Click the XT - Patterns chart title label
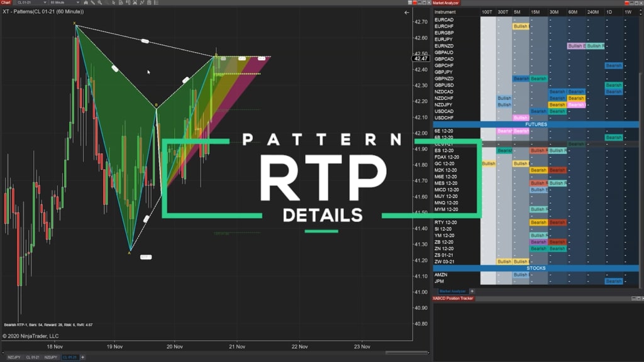 43,11
